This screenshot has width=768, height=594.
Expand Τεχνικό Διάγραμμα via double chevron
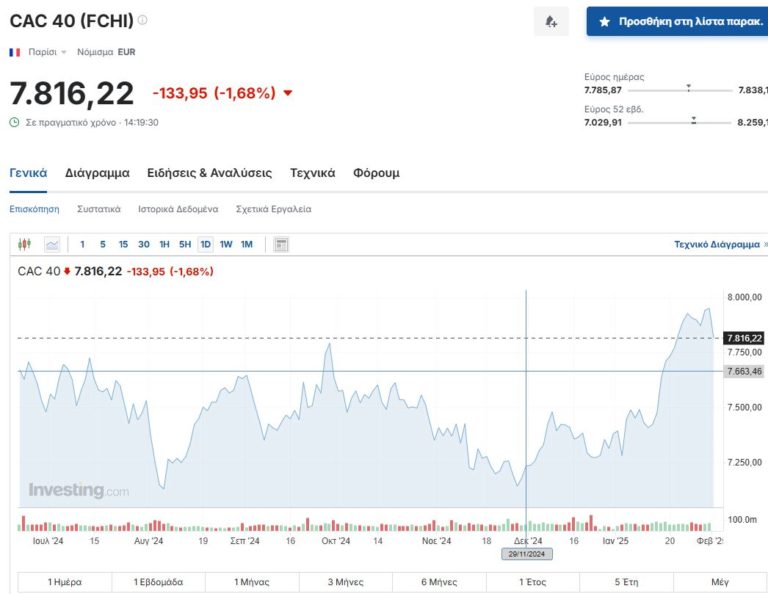coord(765,244)
